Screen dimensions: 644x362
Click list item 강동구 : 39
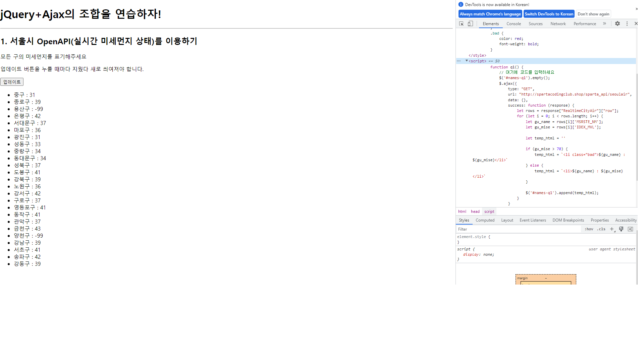pyautogui.click(x=27, y=264)
